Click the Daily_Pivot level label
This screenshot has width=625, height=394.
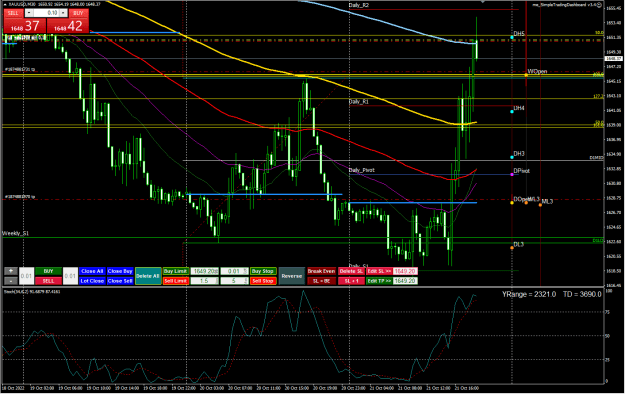click(x=362, y=170)
